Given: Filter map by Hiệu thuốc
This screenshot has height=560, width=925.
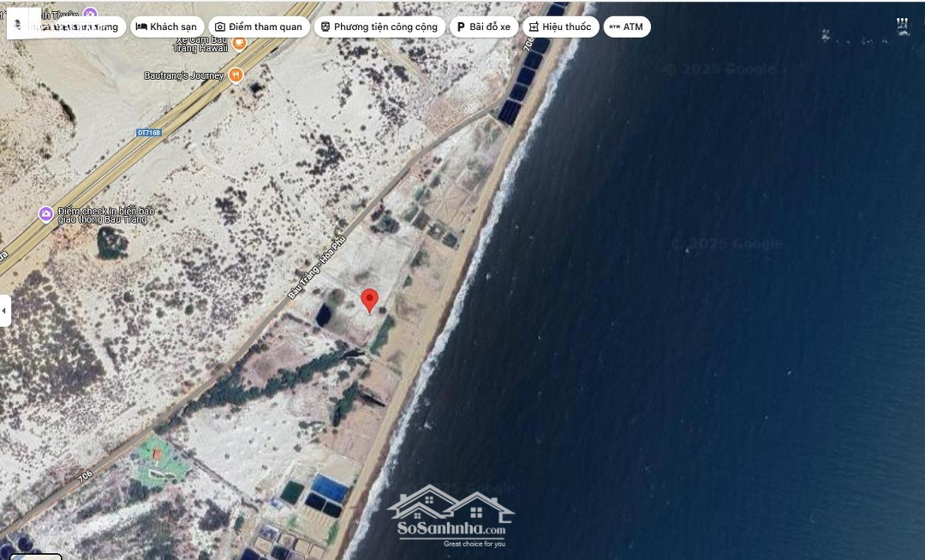Looking at the screenshot, I should 559,27.
